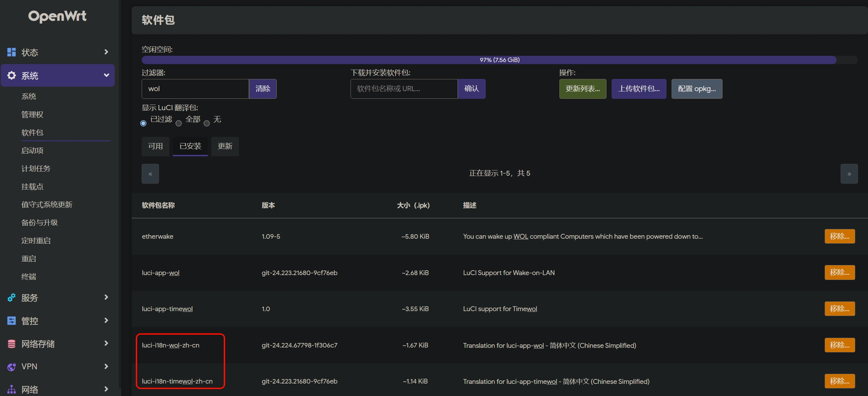Screen dimensions: 868x396
Task: Open the 系统 submenu item
Action: (29, 96)
